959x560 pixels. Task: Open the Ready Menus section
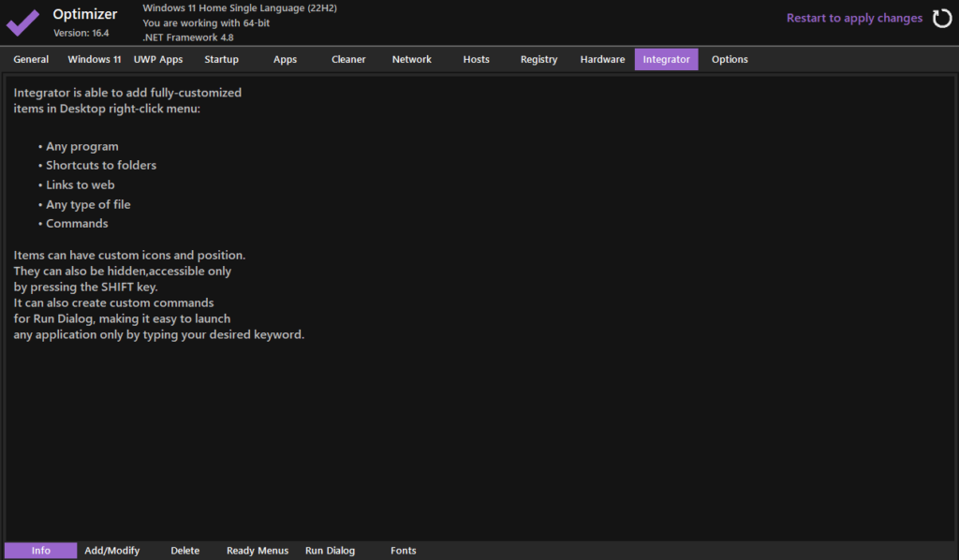pyautogui.click(x=258, y=551)
